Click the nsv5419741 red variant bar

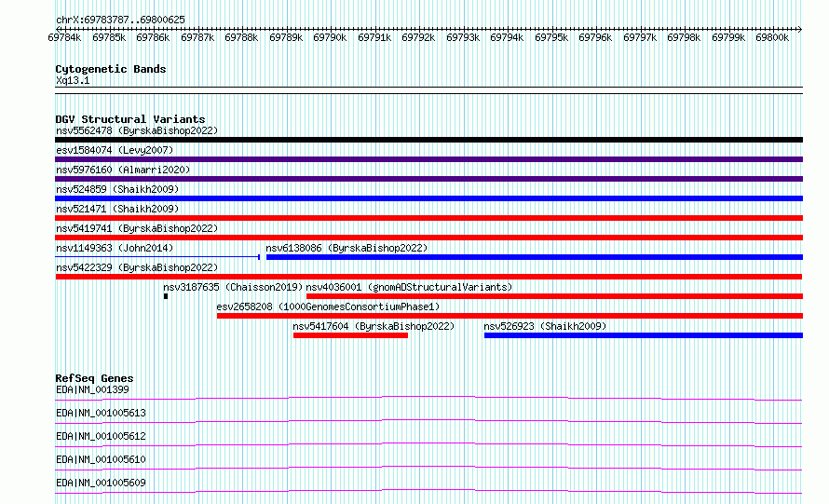click(428, 238)
